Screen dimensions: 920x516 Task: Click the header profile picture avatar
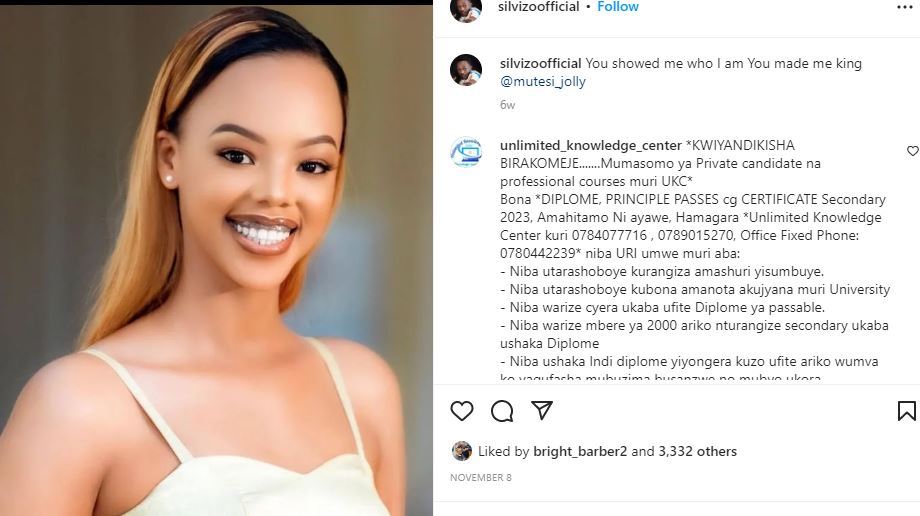pos(466,9)
